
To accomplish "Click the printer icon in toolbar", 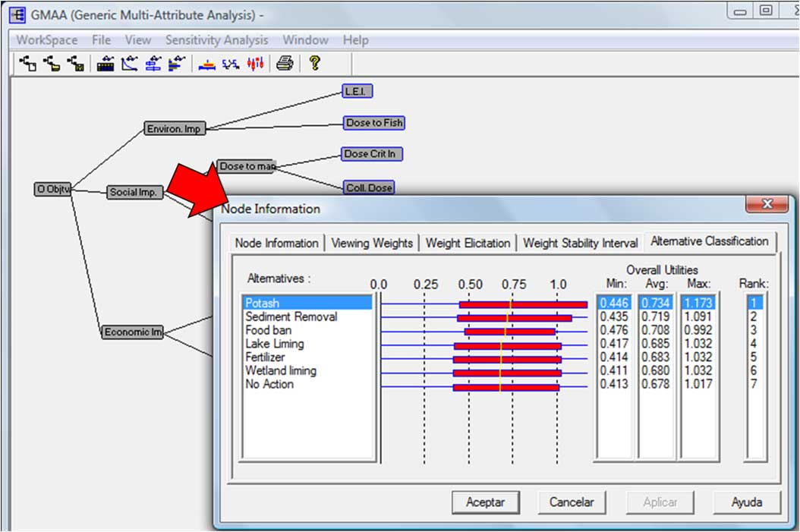I will tap(285, 65).
